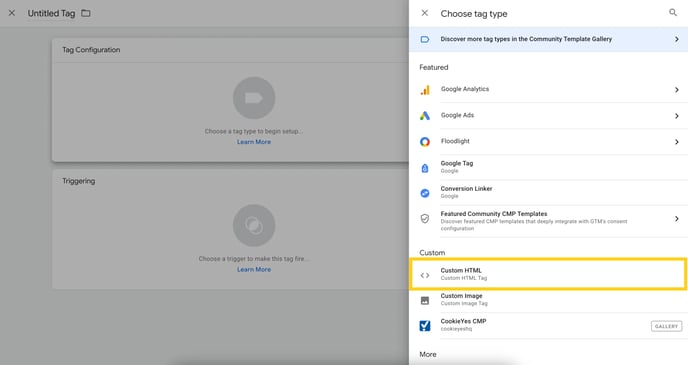Select the Custom Image tag type
The width and height of the screenshot is (688, 365).
coord(548,300)
